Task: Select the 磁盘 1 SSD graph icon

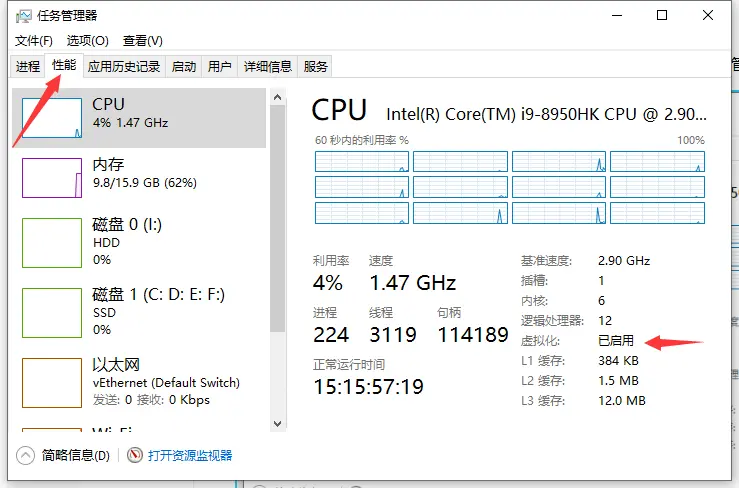Action: pos(52,312)
